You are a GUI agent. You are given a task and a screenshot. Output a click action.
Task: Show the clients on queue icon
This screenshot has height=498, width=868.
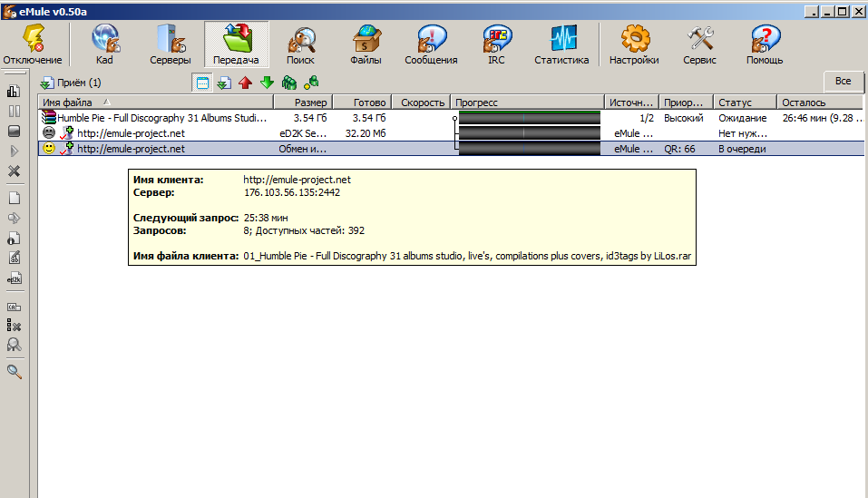(x=289, y=83)
